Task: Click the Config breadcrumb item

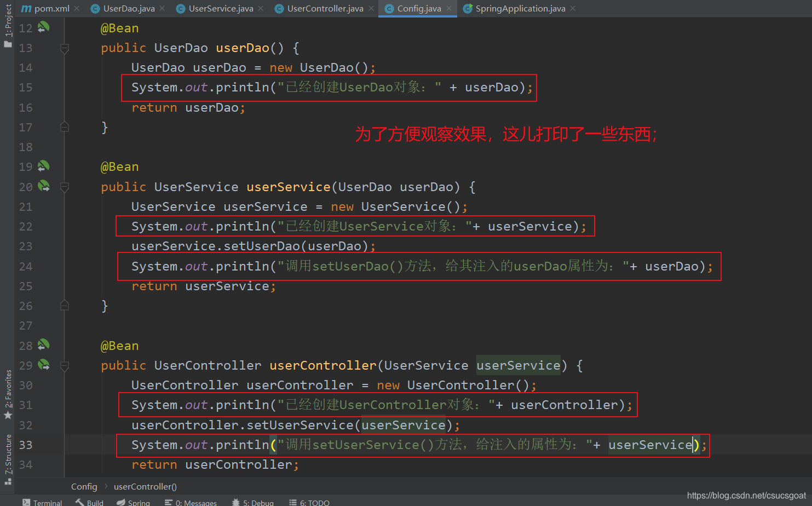Action: (84, 486)
